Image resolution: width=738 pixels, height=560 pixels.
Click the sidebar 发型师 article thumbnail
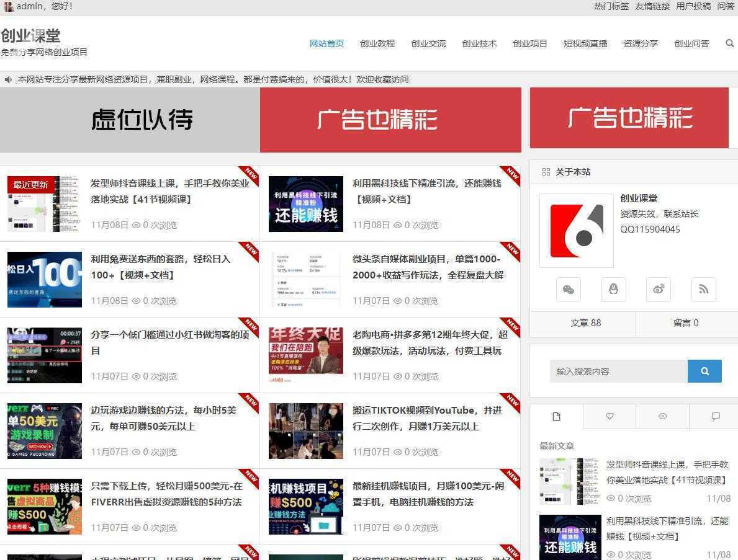pos(570,481)
